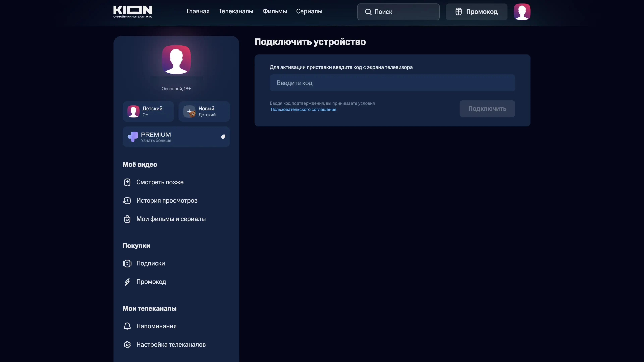Click the Настройка телеканалов gear icon

coord(127,345)
